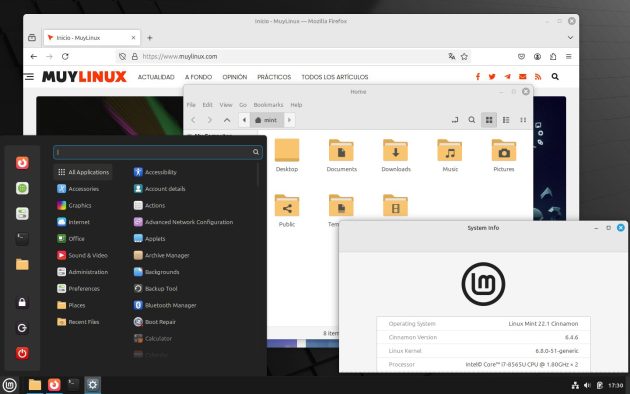
Task: Click the translate page icon in address bar
Action: (452, 57)
